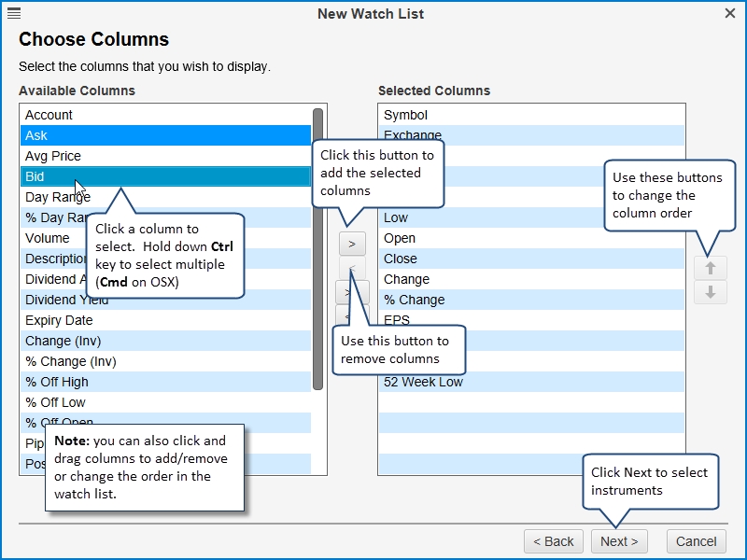747x560 pixels.
Task: Click the move column up arrow
Action: [x=710, y=268]
